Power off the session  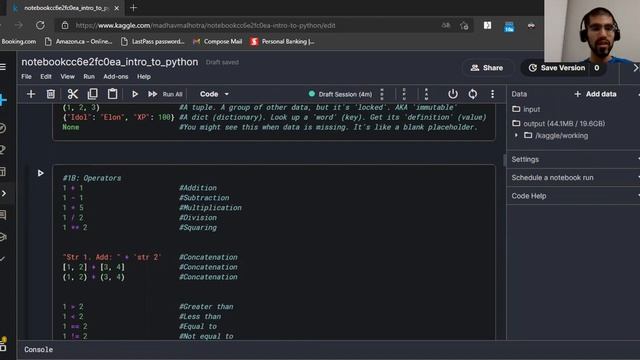[453, 94]
